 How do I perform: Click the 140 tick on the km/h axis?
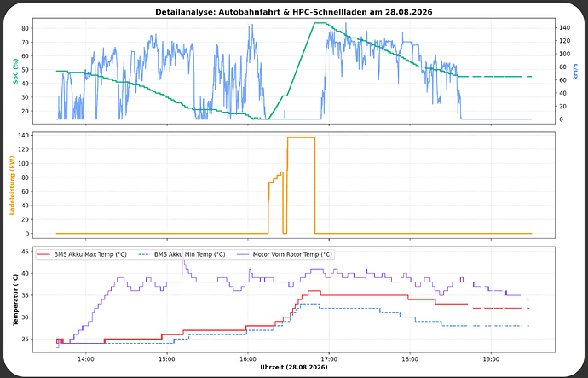[x=563, y=28]
